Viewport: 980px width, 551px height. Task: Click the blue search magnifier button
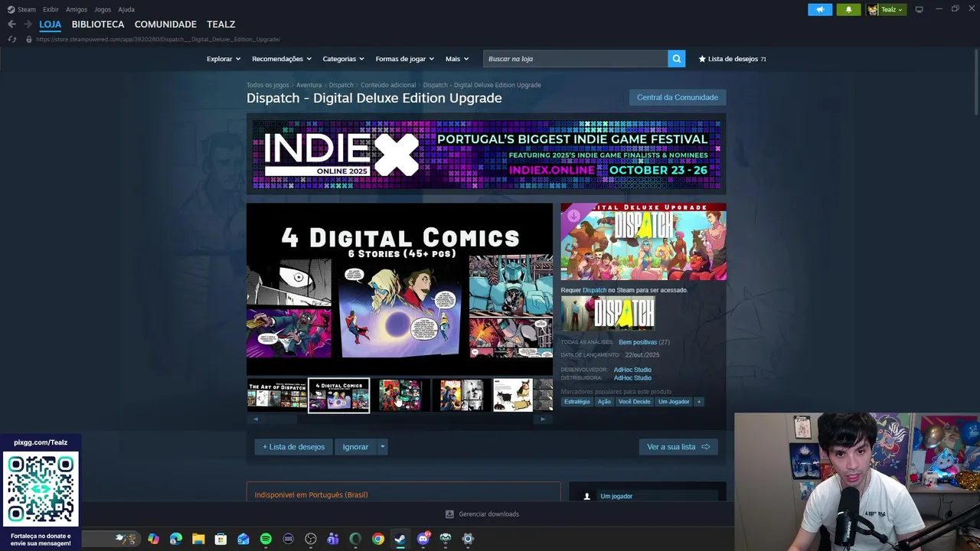tap(676, 58)
